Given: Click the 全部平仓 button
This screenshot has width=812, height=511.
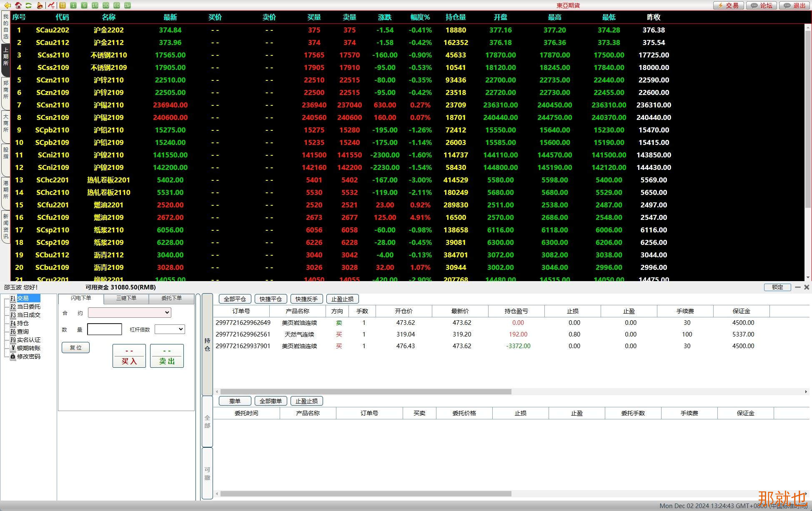Looking at the screenshot, I should 235,299.
